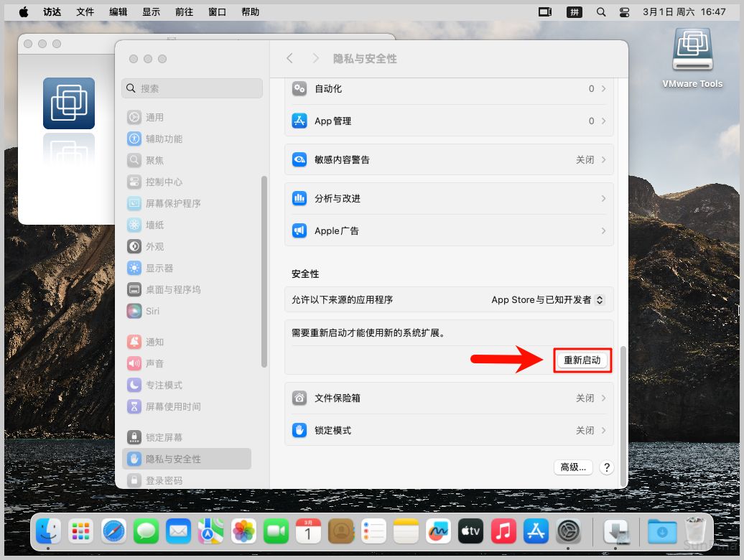Open the 高级 advanced settings button
The height and width of the screenshot is (560, 744).
(573, 467)
